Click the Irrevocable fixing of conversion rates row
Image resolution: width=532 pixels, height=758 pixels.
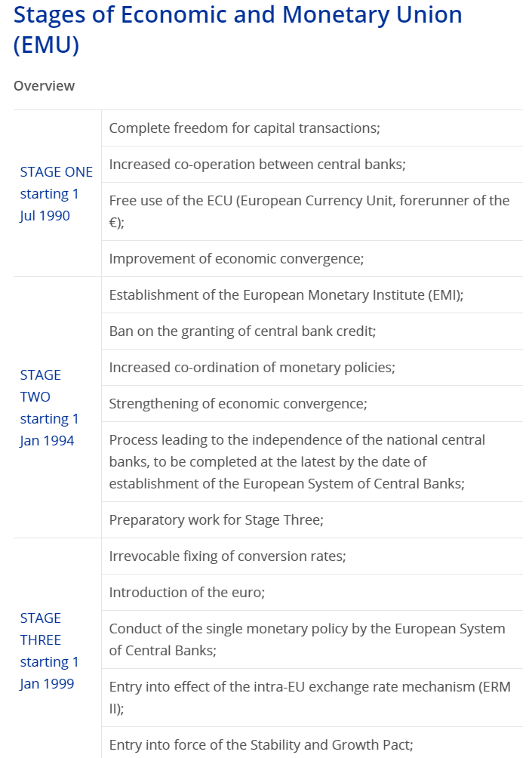(x=227, y=556)
